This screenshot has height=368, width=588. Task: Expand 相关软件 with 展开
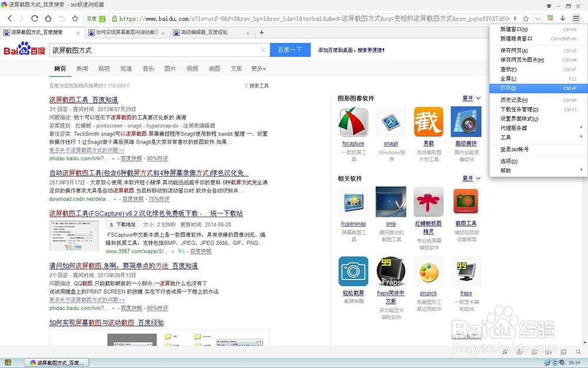tap(472, 178)
